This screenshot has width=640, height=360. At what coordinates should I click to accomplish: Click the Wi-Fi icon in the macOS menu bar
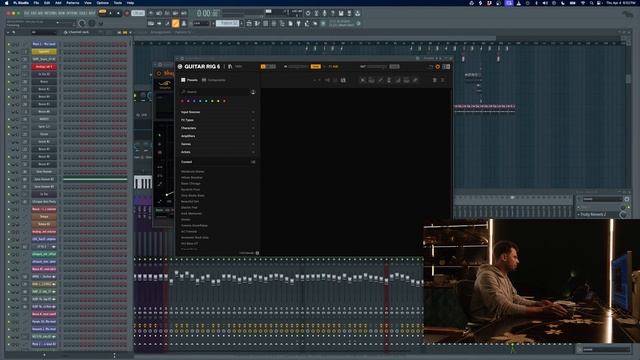[x=582, y=3]
